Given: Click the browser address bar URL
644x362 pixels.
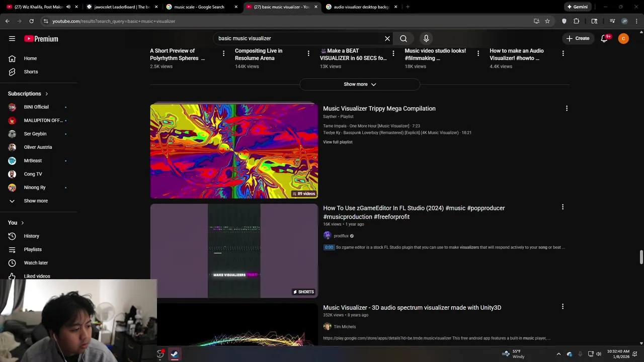Looking at the screenshot, I should pos(114,21).
